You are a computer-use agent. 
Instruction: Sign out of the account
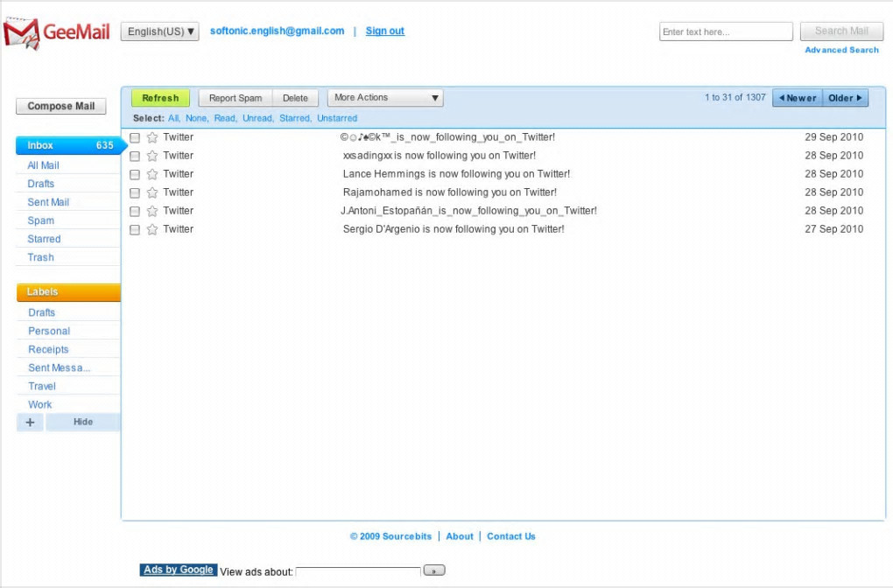pyautogui.click(x=385, y=31)
